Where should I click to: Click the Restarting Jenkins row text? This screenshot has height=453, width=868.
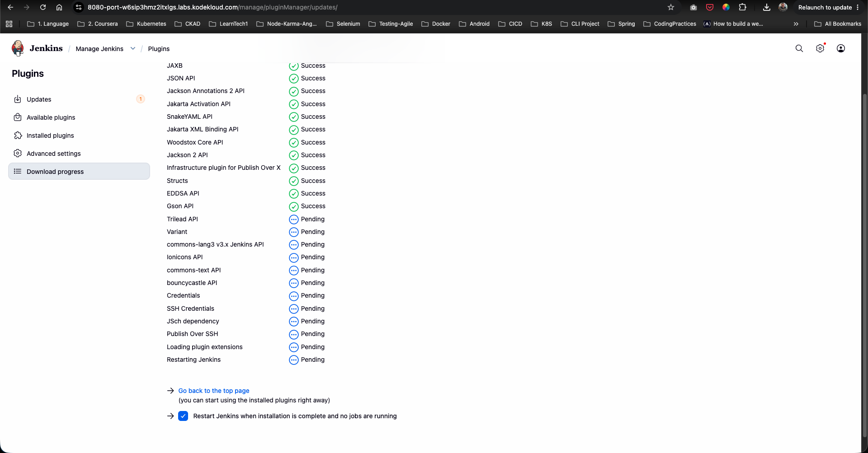193,360
